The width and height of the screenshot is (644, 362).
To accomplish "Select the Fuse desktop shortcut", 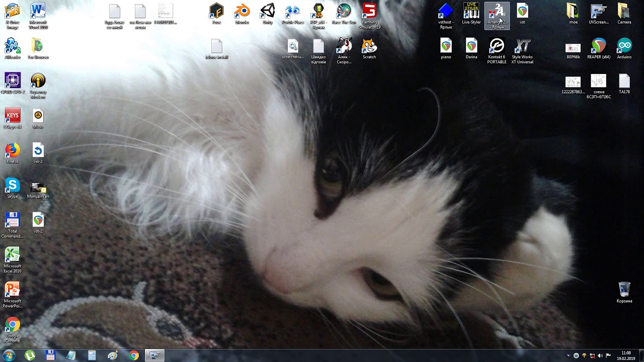I will [x=216, y=14].
